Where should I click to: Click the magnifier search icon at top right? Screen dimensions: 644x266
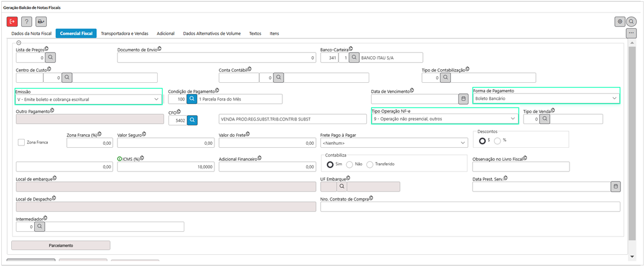point(632,21)
